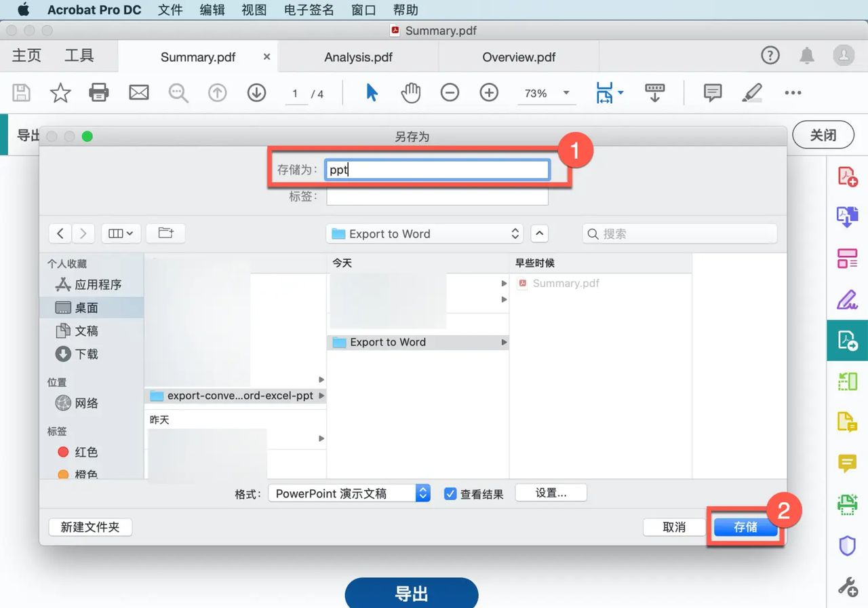Click the 新建文件夹 button

point(90,527)
